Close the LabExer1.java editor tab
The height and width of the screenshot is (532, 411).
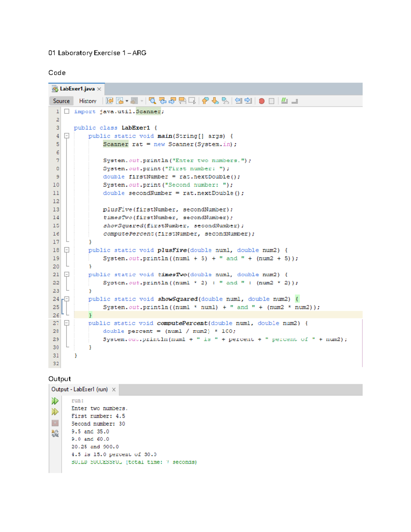point(99,89)
